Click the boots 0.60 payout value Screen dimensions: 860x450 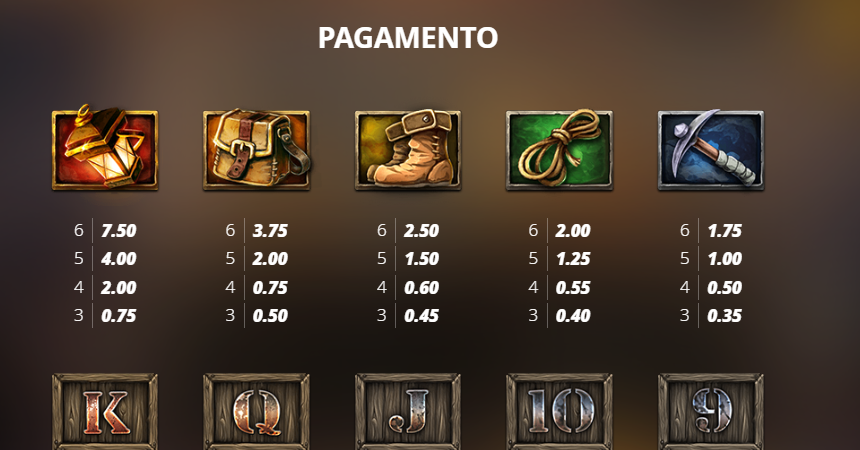click(x=421, y=288)
